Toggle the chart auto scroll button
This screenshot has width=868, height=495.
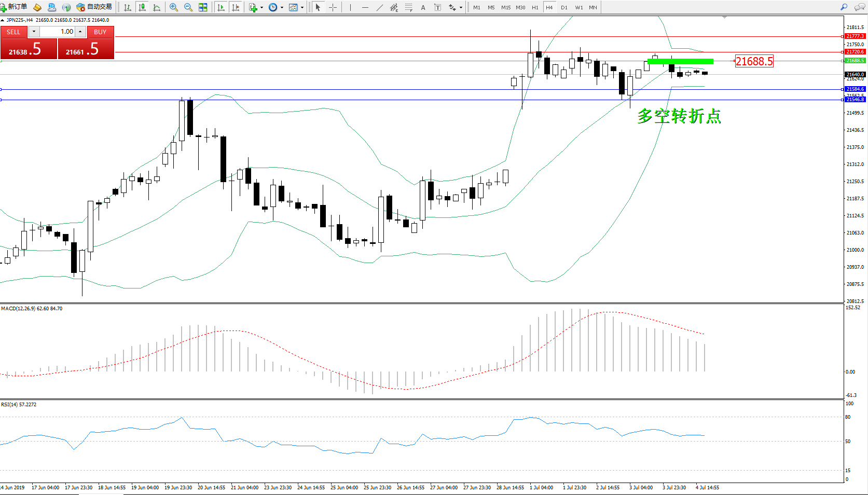tap(221, 7)
